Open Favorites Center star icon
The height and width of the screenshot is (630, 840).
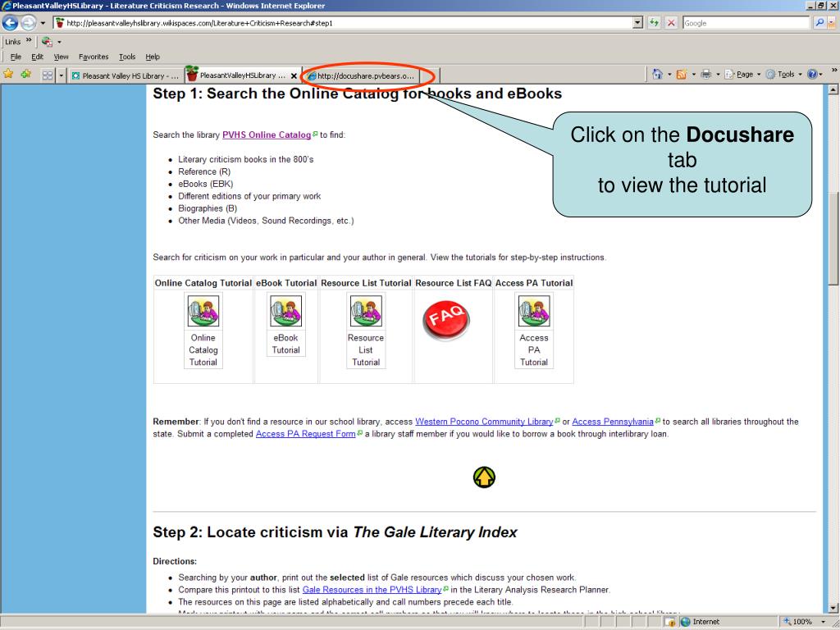(x=8, y=75)
